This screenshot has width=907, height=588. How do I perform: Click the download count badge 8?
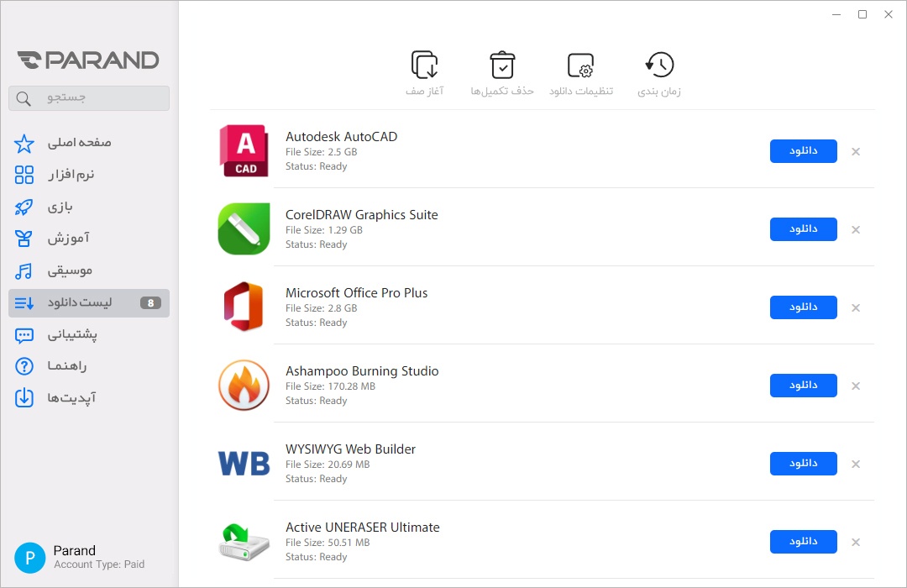150,302
